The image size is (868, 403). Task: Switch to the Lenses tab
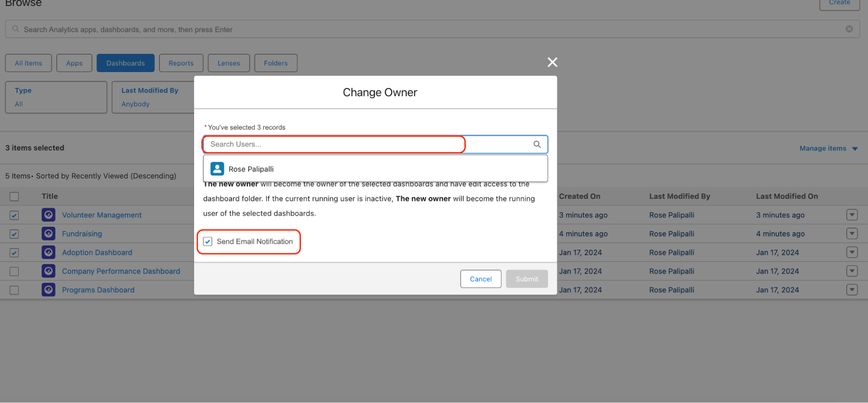tap(228, 63)
